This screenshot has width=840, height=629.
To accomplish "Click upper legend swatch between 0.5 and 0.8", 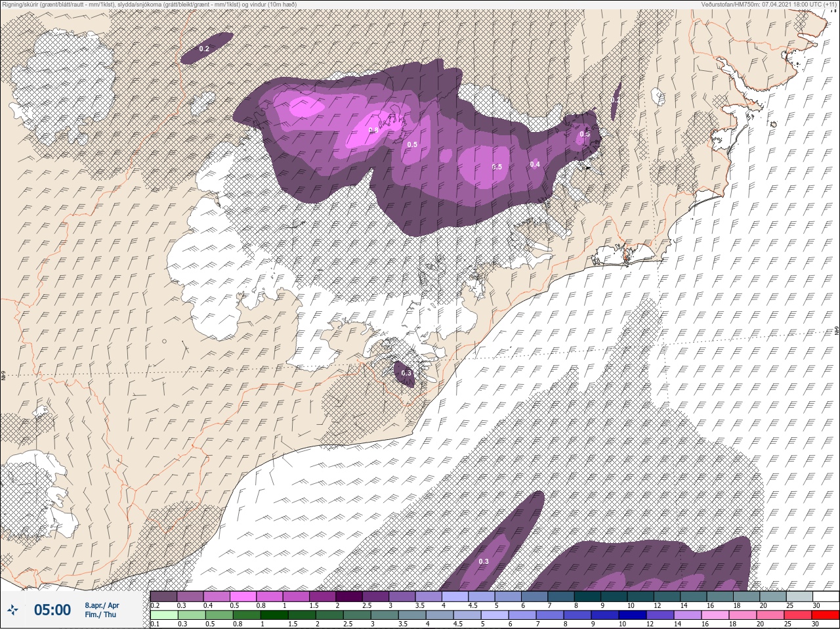I will (x=243, y=596).
